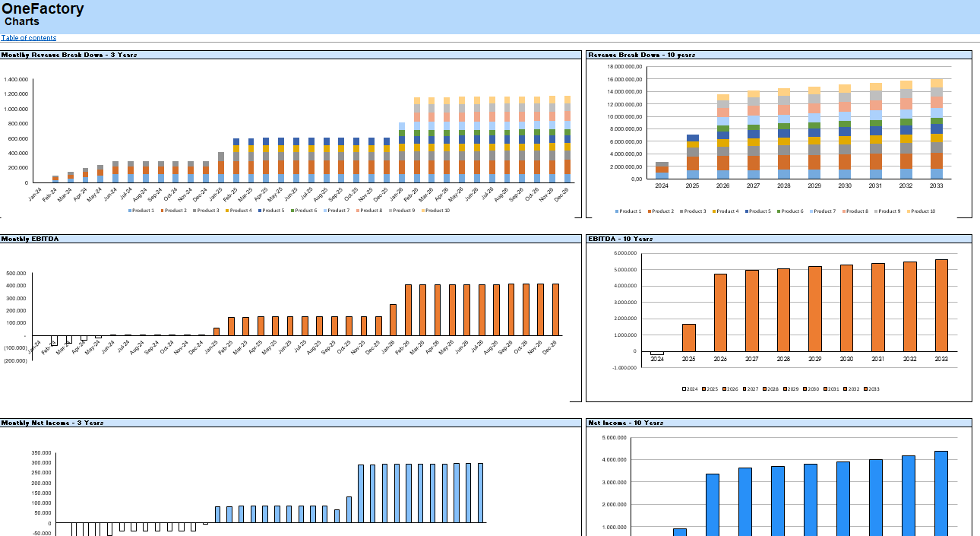Click 2033 legend entry in EBITDA 10 Years chart
This screenshot has height=536, width=980.
pyautogui.click(x=871, y=389)
